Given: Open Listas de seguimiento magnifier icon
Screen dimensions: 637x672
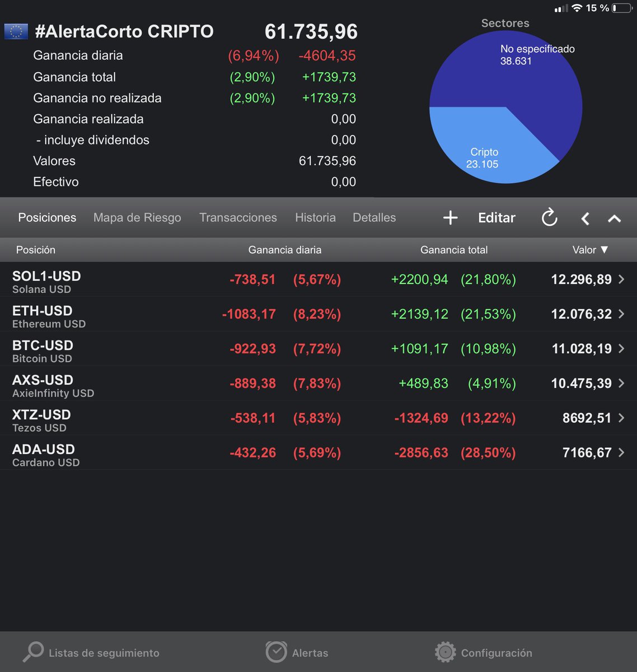Looking at the screenshot, I should 33,652.
